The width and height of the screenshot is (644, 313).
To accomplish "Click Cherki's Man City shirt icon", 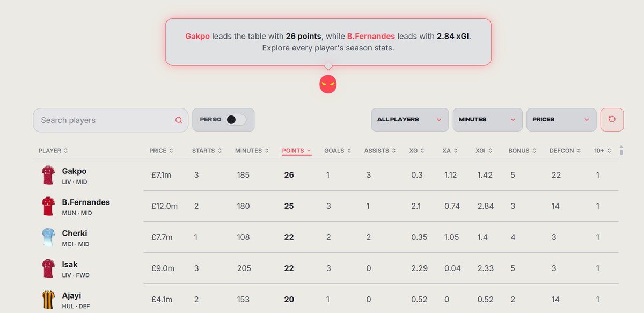I will tap(48, 237).
